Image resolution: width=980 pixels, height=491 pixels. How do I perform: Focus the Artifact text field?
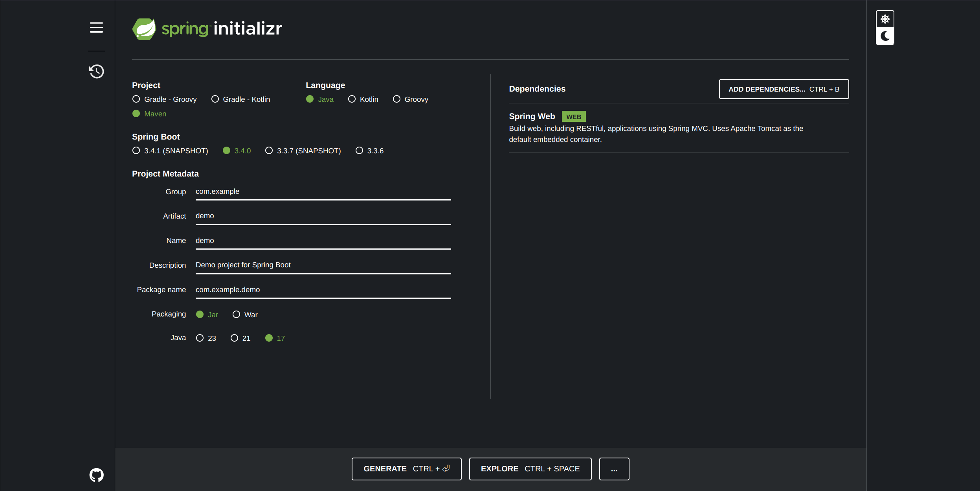(x=323, y=216)
